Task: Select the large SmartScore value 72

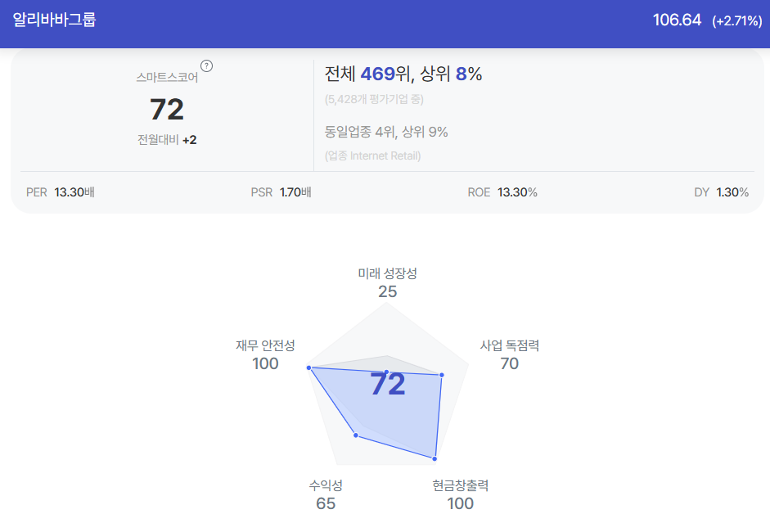Action: pos(167,109)
